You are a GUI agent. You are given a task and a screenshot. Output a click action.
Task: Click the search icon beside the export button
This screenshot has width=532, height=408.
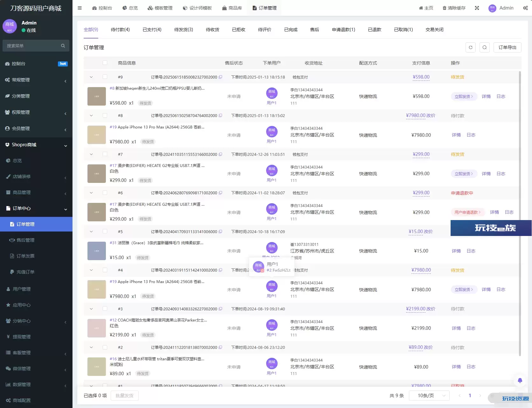pos(484,47)
